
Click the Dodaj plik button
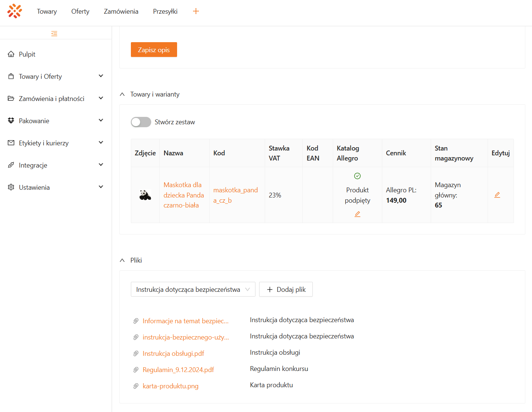pos(286,289)
